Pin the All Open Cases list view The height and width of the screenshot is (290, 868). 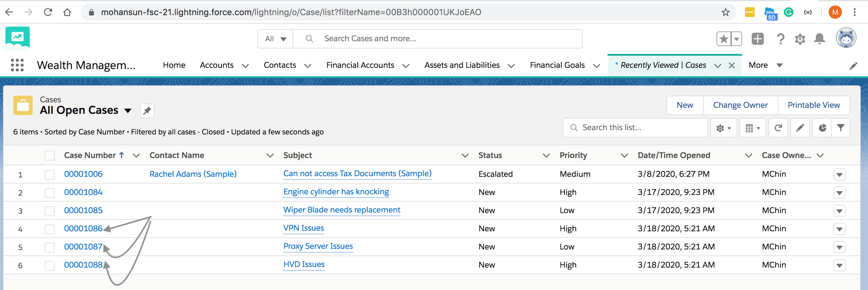[147, 111]
